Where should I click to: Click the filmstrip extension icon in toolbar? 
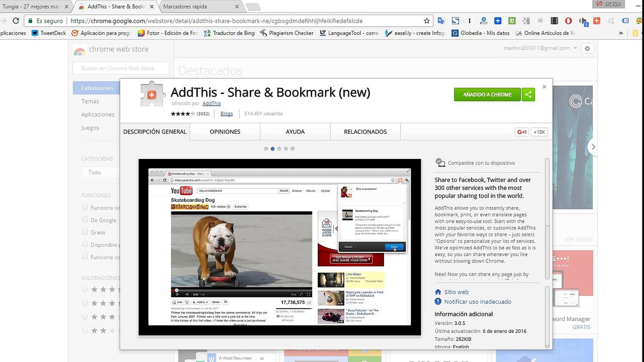click(554, 21)
